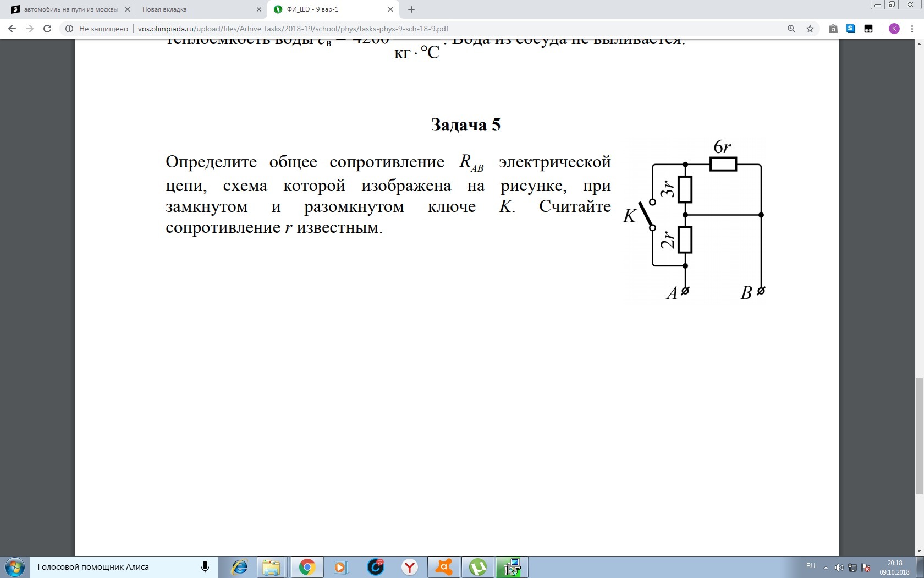Go back to the previous page
This screenshot has height=578, width=924.
(x=12, y=29)
